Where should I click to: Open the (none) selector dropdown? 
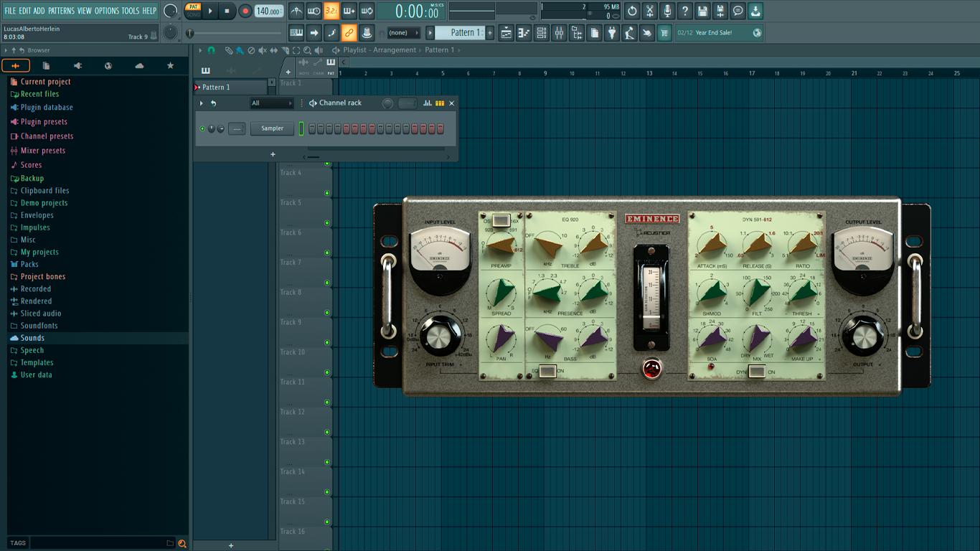click(x=404, y=32)
